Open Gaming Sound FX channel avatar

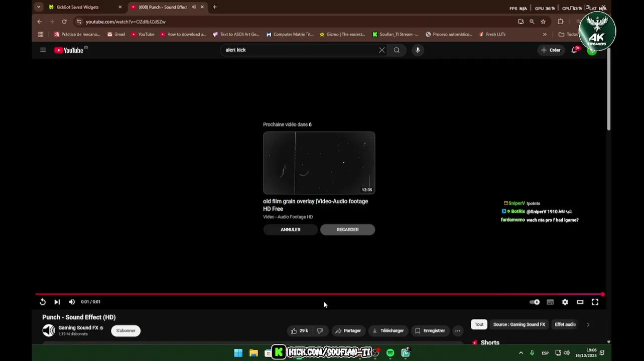click(49, 330)
